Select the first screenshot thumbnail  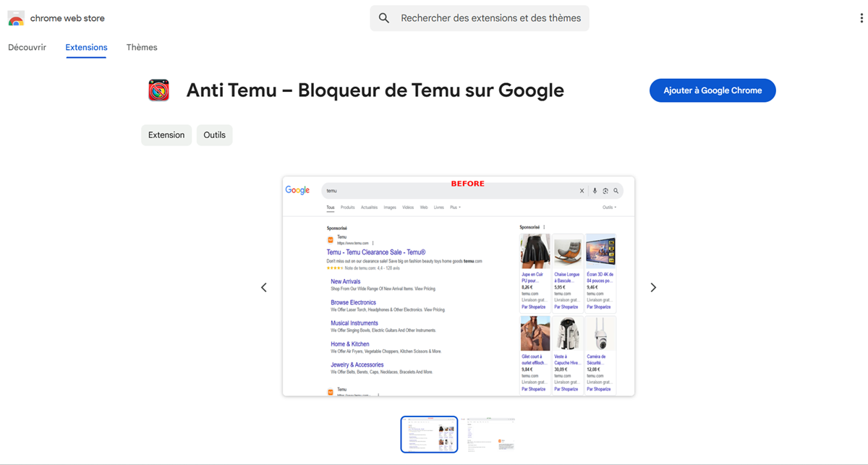[x=430, y=434]
